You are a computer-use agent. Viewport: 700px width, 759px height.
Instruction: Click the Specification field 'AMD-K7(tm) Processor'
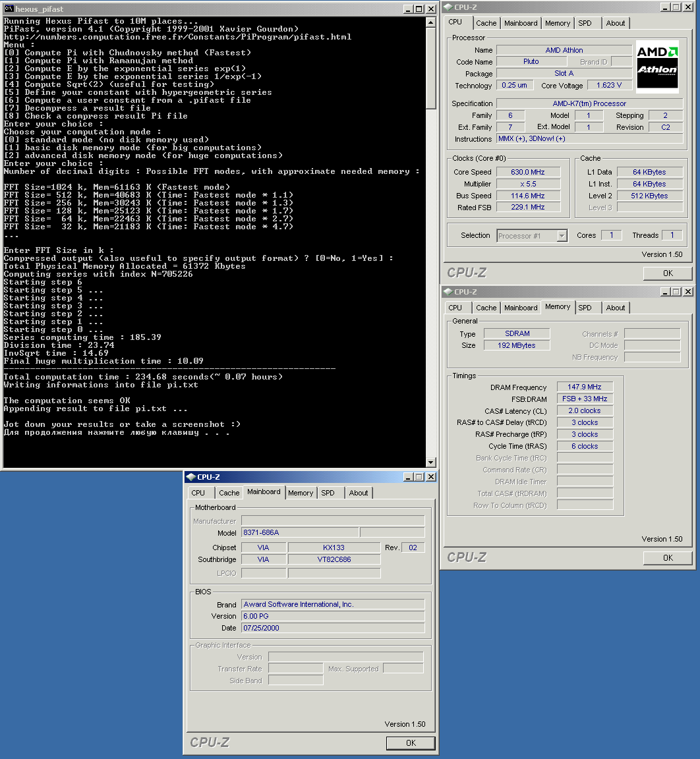click(590, 103)
